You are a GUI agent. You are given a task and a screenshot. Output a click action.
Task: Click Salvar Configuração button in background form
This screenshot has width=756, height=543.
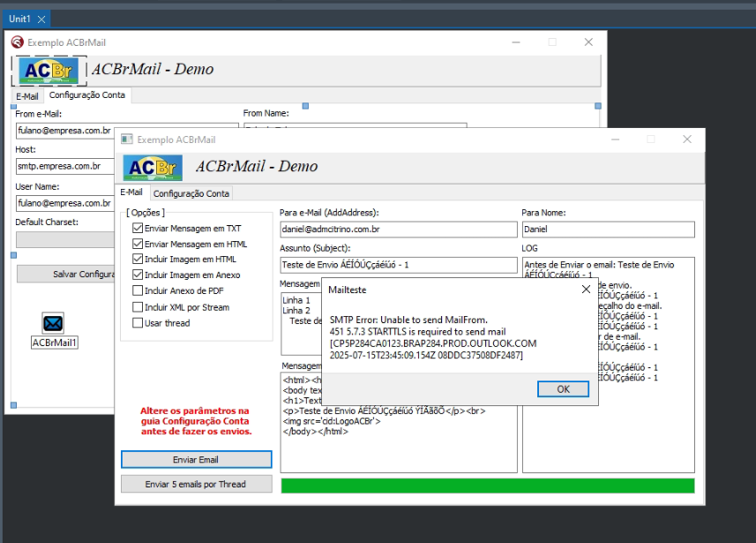tap(65, 274)
